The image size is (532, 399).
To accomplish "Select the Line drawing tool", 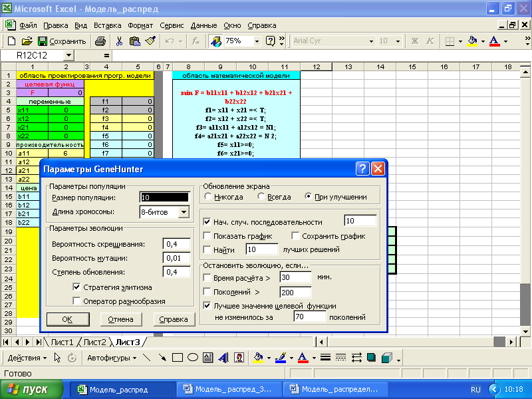I will pos(146,358).
